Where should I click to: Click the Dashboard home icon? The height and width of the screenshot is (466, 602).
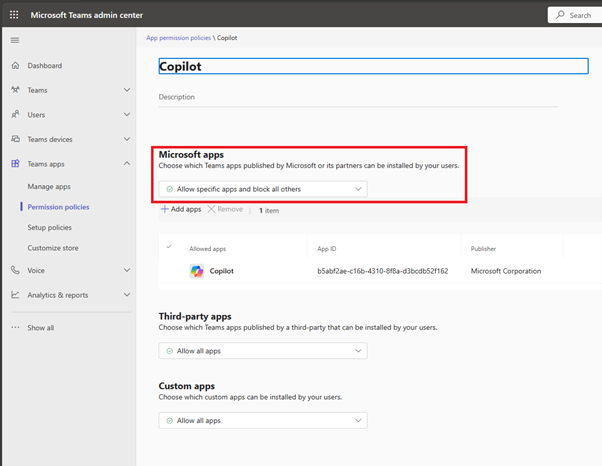(15, 66)
